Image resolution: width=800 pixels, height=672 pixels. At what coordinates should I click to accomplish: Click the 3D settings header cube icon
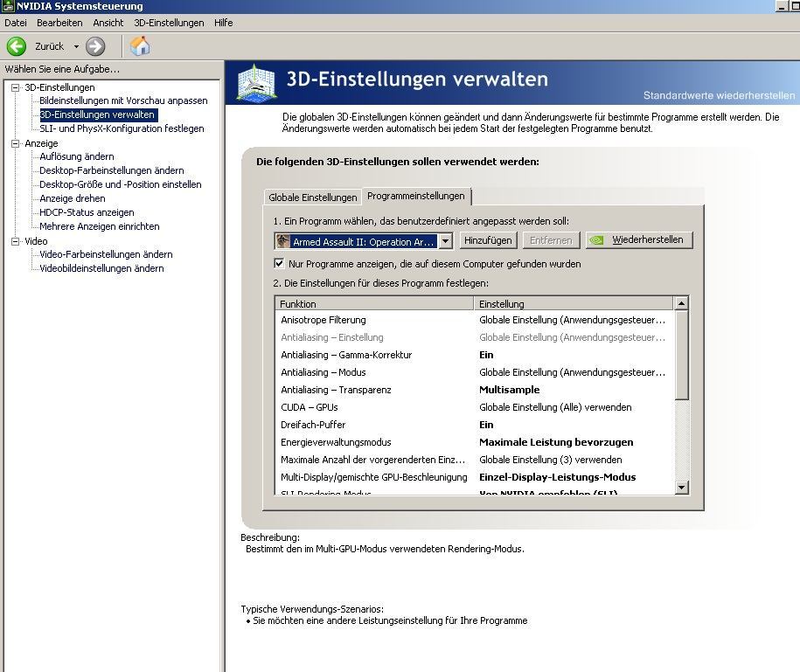(x=257, y=82)
